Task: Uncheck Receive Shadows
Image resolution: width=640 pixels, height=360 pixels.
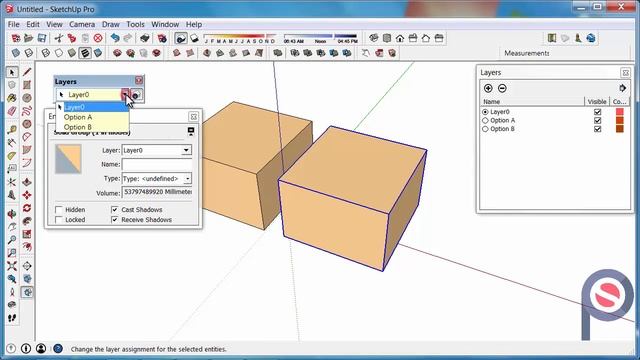Action: point(114,220)
